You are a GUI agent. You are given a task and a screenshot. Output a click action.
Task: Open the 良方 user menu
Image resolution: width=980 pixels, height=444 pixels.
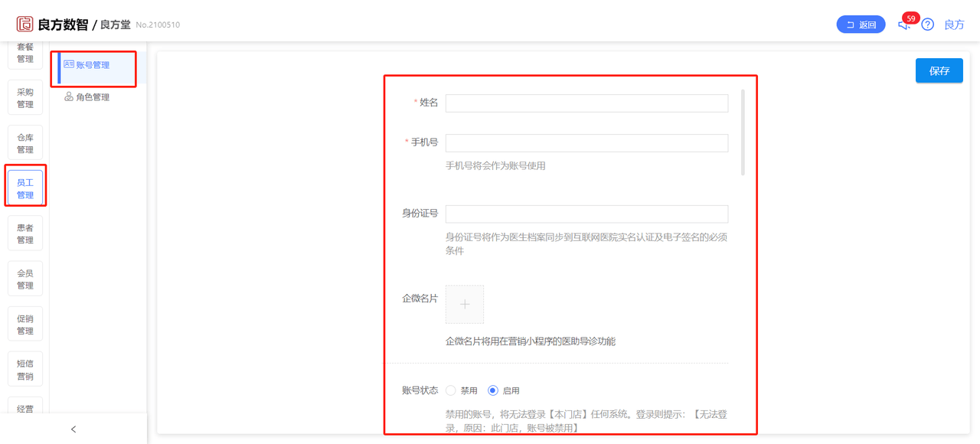coord(954,24)
